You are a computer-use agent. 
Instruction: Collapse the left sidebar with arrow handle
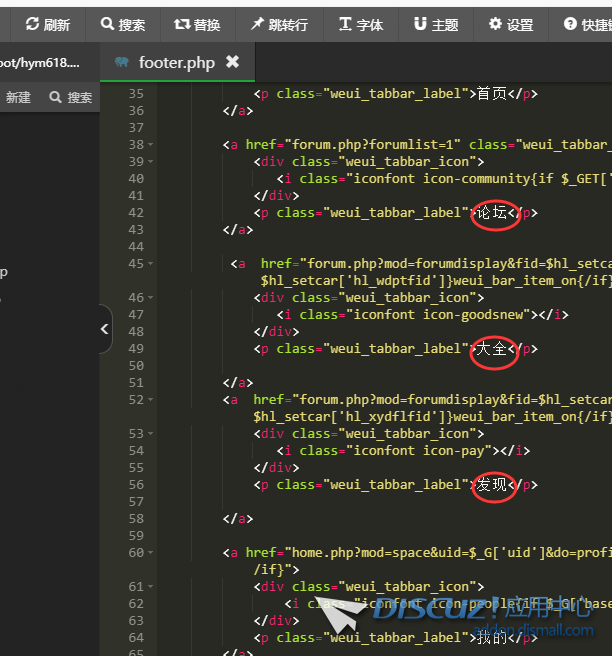coord(105,329)
